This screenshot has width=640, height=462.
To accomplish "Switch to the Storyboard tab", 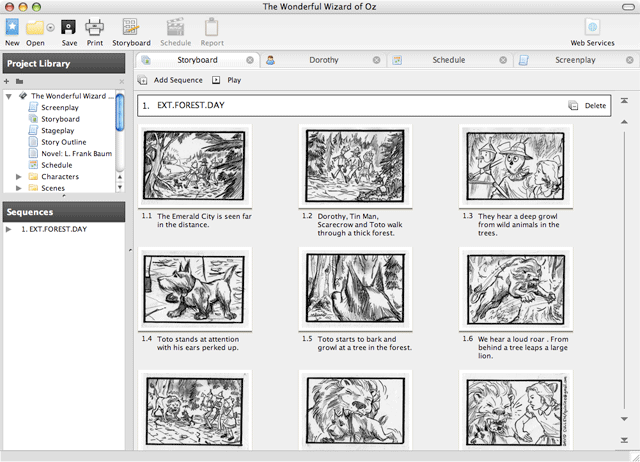I will (x=197, y=60).
